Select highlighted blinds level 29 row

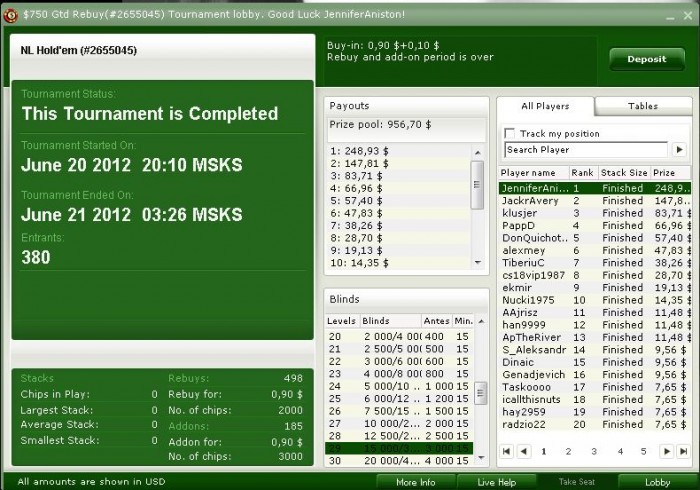pyautogui.click(x=399, y=448)
